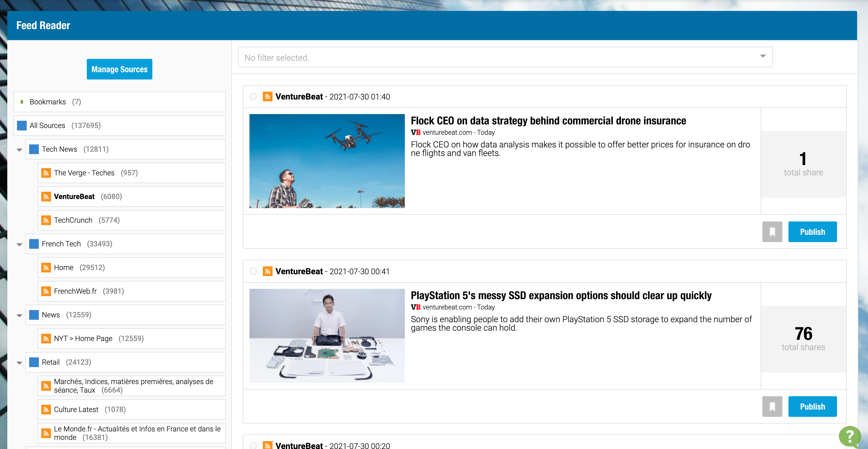Select the French Tech (33493) category

(125, 244)
